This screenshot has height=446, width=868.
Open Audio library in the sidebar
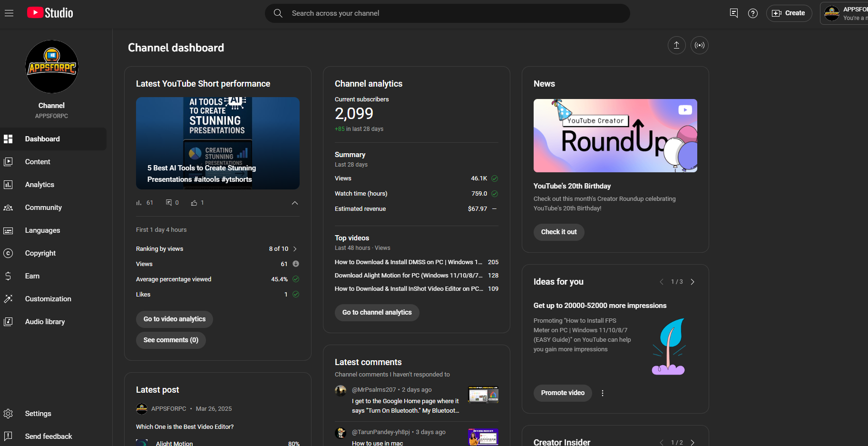(53, 322)
